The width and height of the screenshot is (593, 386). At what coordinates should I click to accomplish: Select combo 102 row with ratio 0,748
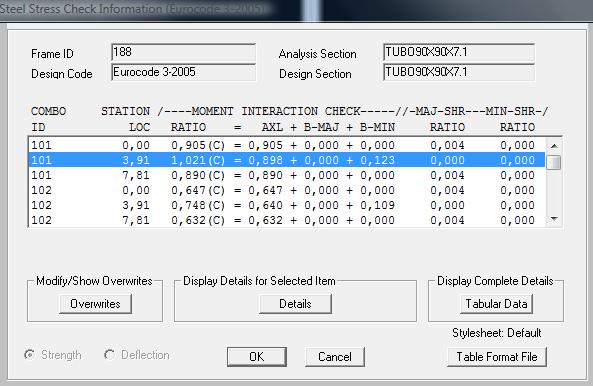287,205
